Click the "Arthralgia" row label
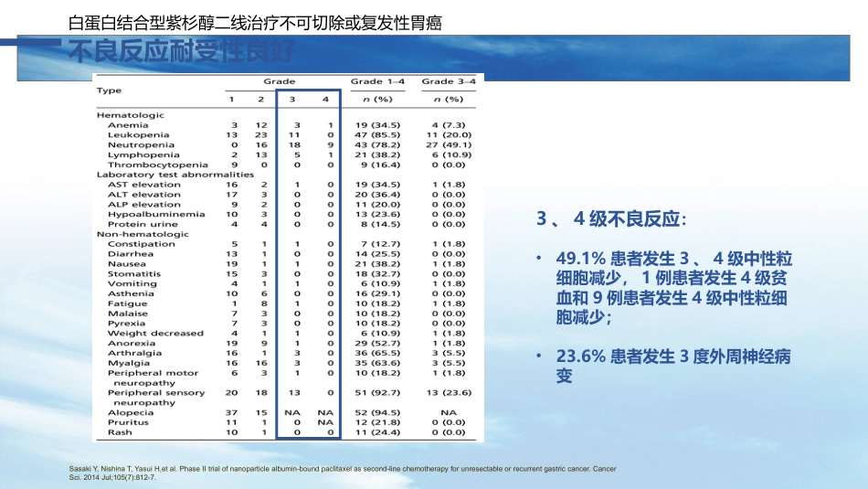Viewport: 868px width, 489px height. 134,354
